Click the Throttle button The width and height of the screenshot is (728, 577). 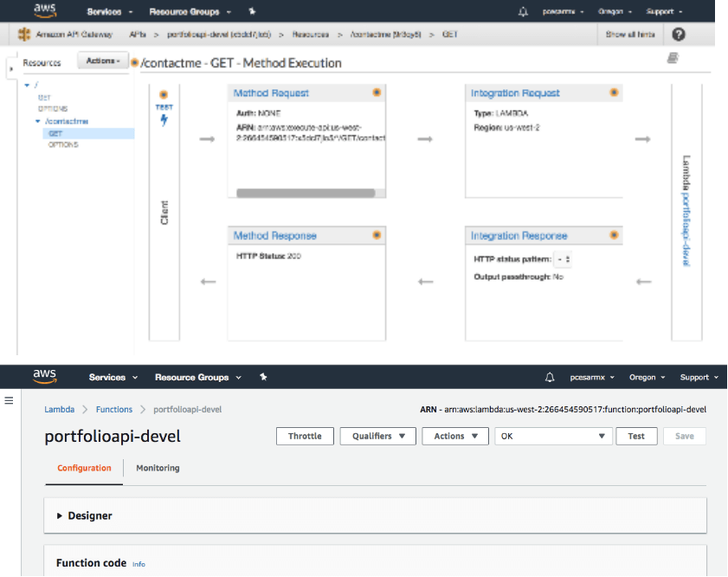[305, 437]
